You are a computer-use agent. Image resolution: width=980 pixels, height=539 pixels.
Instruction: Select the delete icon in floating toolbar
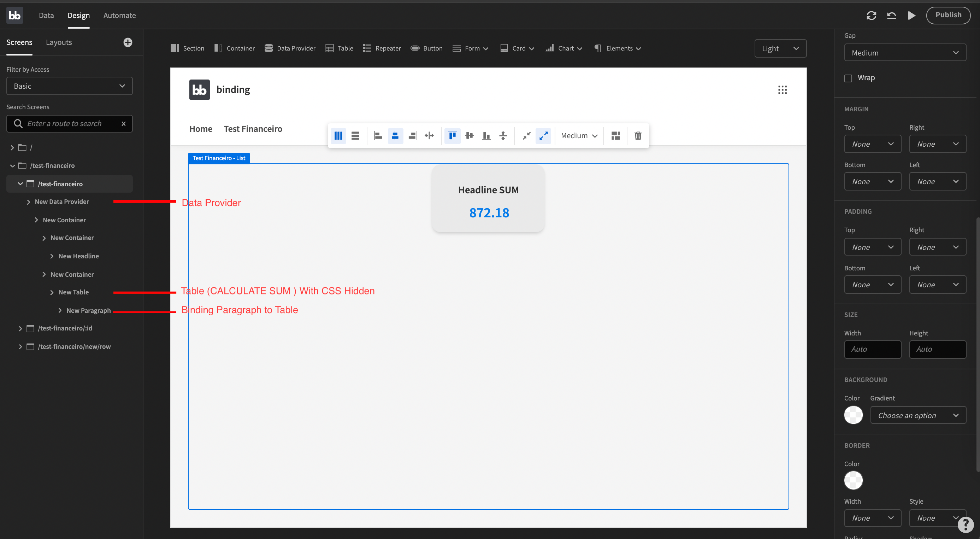(x=638, y=135)
